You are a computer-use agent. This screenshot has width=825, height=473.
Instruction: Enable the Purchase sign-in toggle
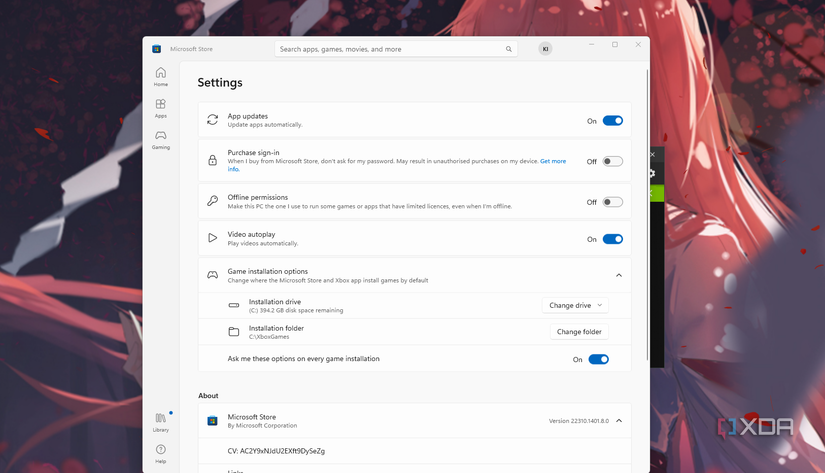pos(612,161)
